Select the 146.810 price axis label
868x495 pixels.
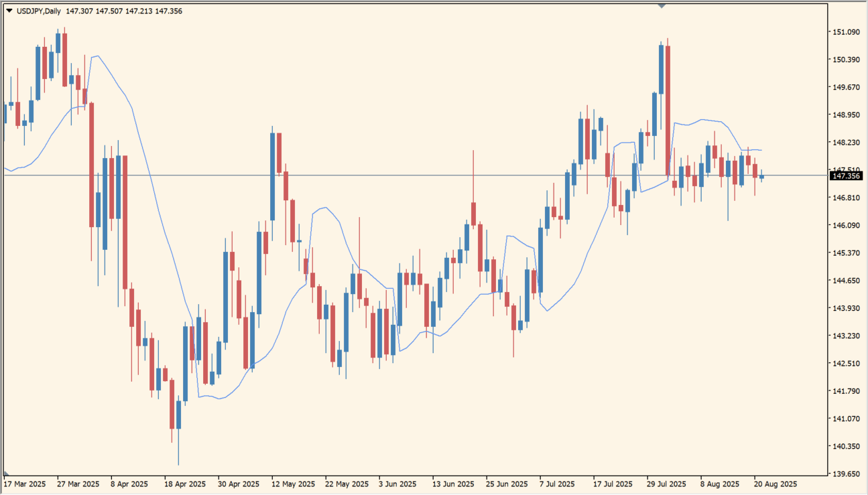pyautogui.click(x=847, y=198)
